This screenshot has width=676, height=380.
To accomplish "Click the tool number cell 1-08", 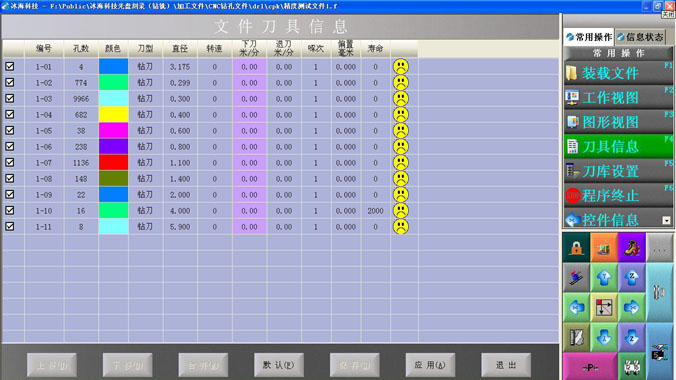I will click(x=44, y=179).
